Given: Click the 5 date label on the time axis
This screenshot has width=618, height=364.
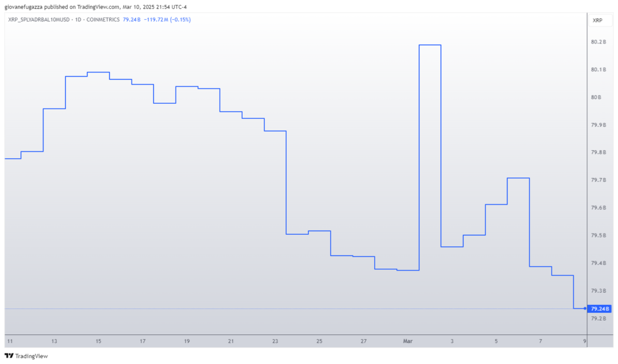Looking at the screenshot, I should 496,341.
